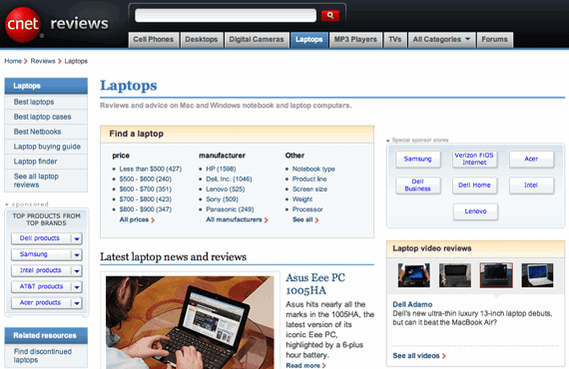
Task: Browse by Notebook type
Action: click(x=314, y=169)
